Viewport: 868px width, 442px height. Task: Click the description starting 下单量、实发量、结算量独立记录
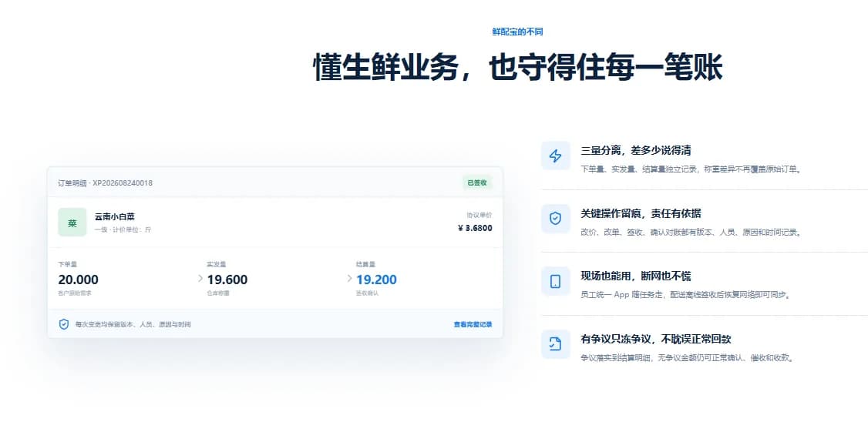pos(691,169)
